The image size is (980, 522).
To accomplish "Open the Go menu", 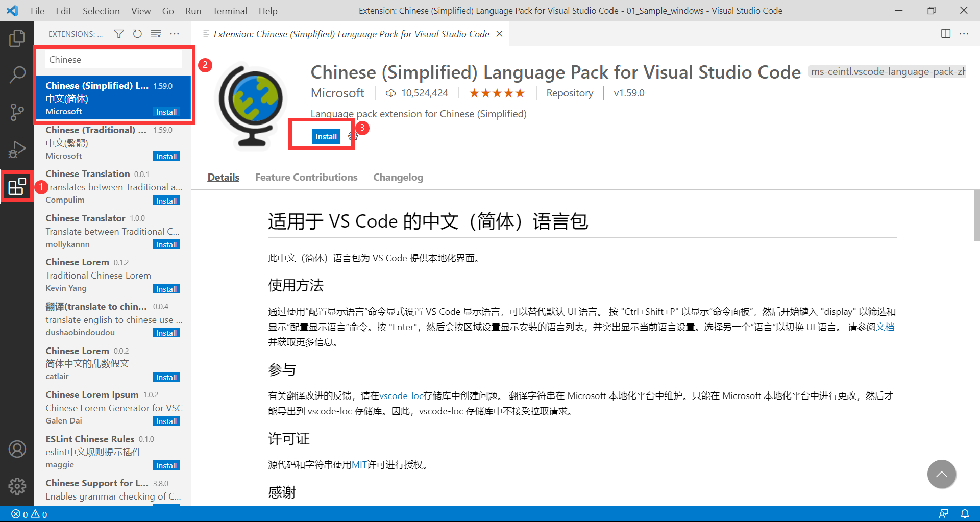I will [168, 11].
